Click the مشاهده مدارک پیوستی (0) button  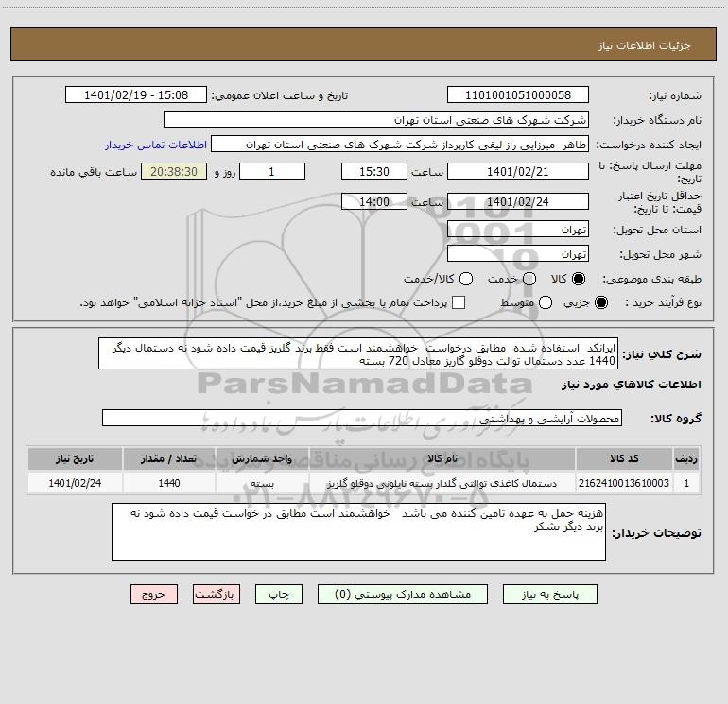403,594
